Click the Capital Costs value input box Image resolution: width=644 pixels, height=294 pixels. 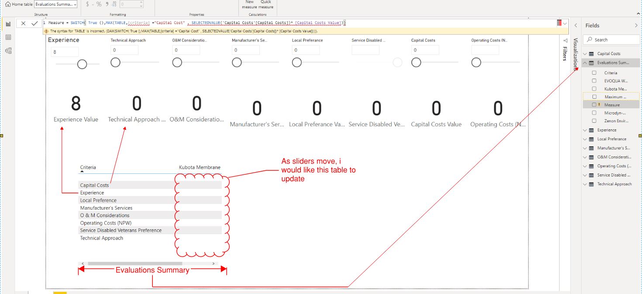425,50
